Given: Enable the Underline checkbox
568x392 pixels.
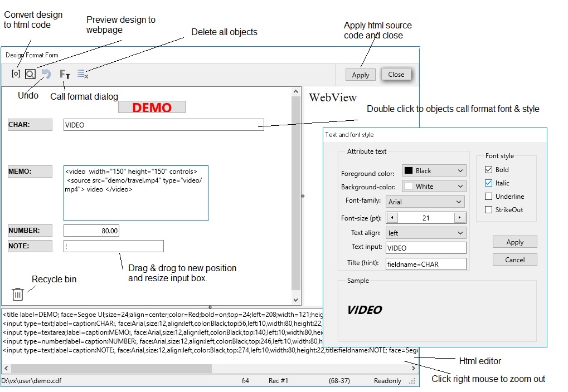Looking at the screenshot, I should click(489, 197).
